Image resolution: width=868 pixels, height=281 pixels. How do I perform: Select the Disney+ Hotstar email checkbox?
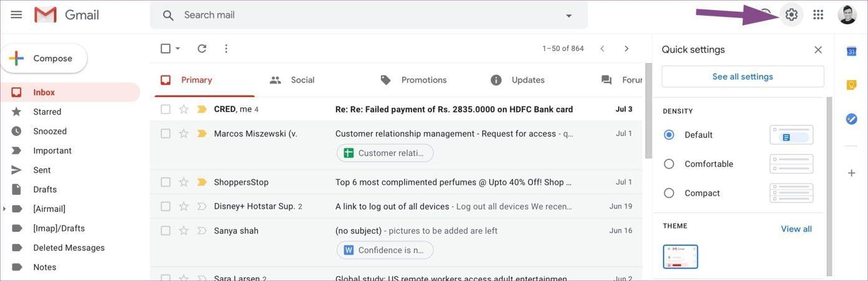(165, 206)
